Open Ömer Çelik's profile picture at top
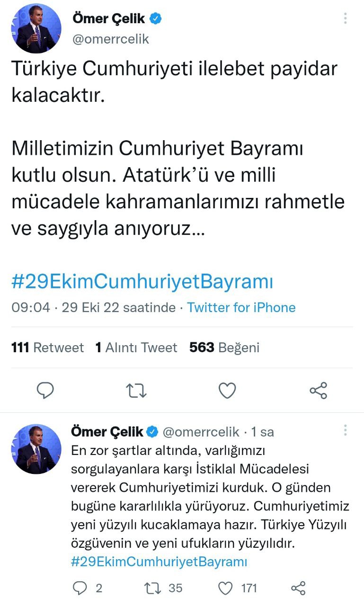 coord(36,28)
